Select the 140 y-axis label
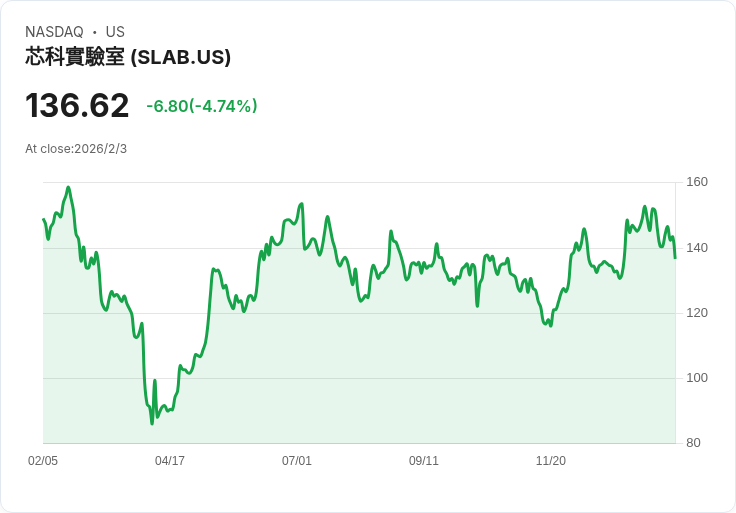This screenshot has height=513, width=736. [697, 248]
